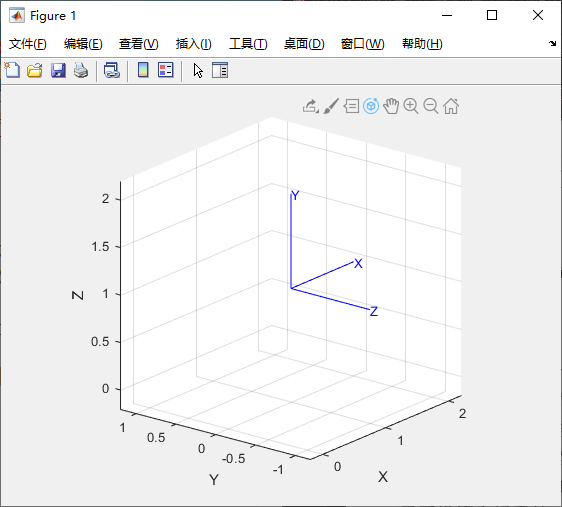Viewport: 562px width, 507px height.
Task: Open the 桌面(D) menu
Action: (304, 44)
